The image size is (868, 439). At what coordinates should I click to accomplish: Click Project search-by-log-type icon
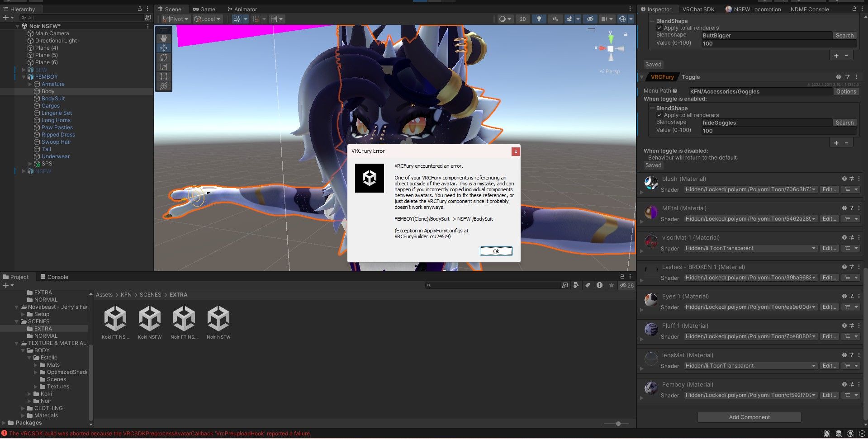pos(599,285)
